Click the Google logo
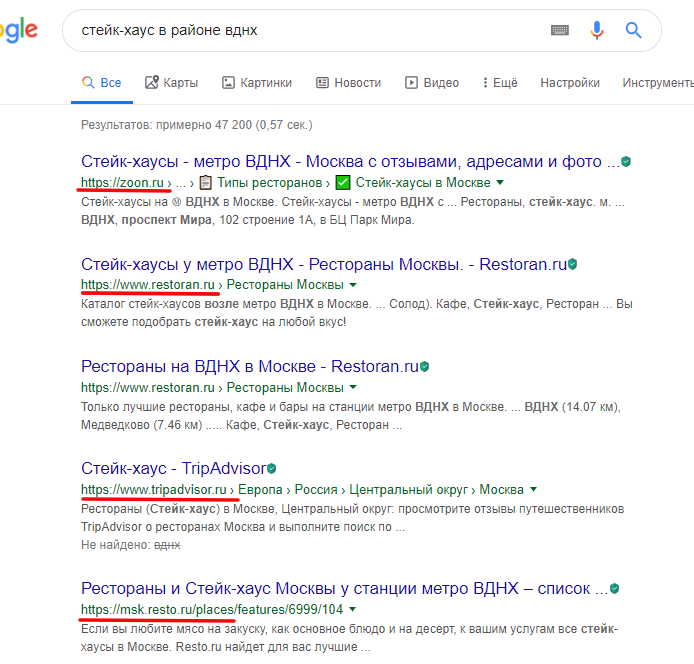 [x=19, y=30]
